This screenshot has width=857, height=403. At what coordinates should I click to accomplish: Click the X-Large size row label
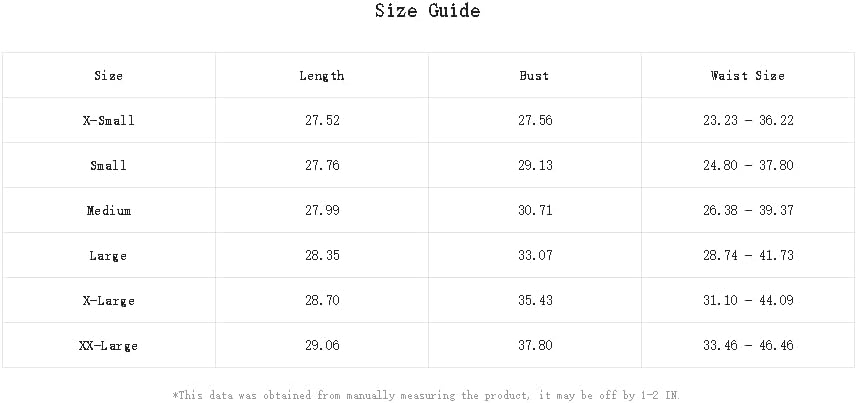click(x=108, y=301)
